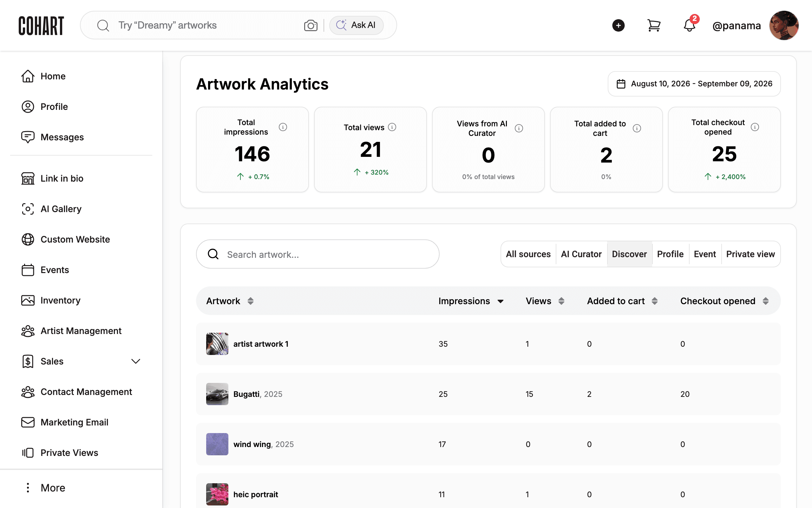The height and width of the screenshot is (508, 812).
Task: Click the black plus create icon
Action: 618,25
